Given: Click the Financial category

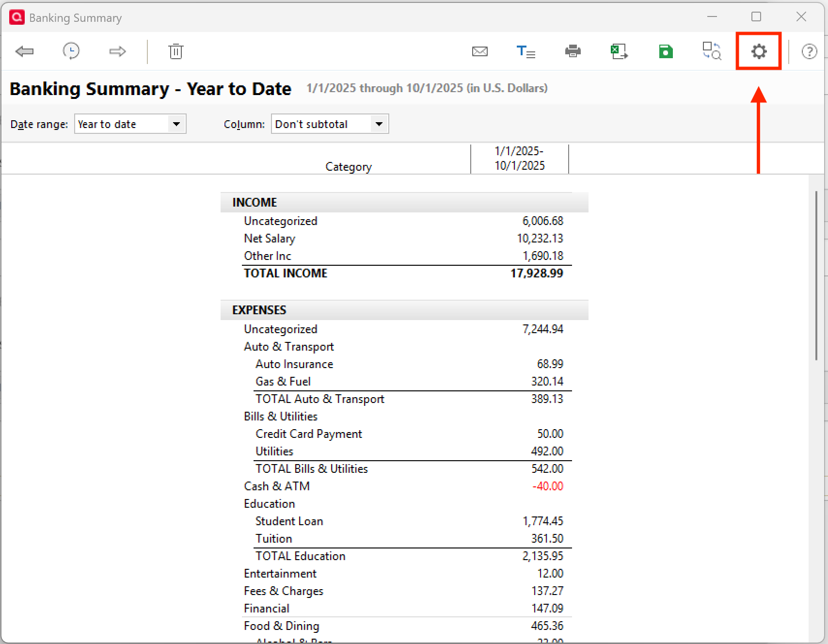Looking at the screenshot, I should 267,609.
